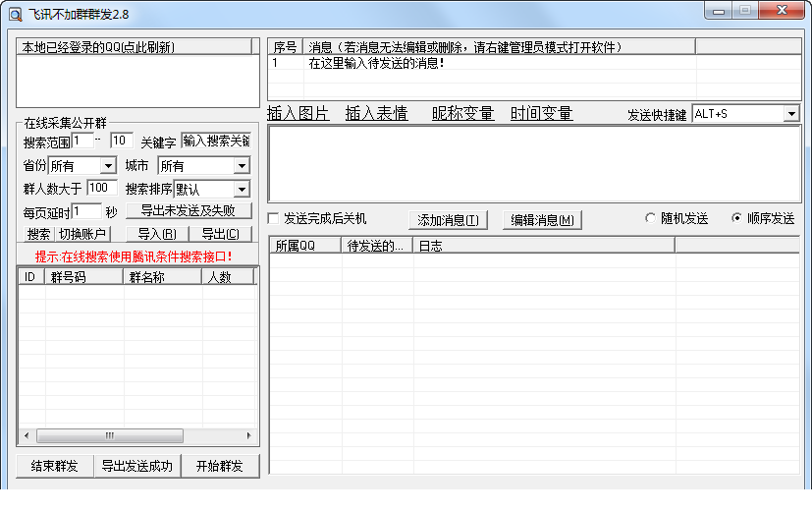Click the Start Mass Send button
The image size is (812, 512).
tap(220, 466)
